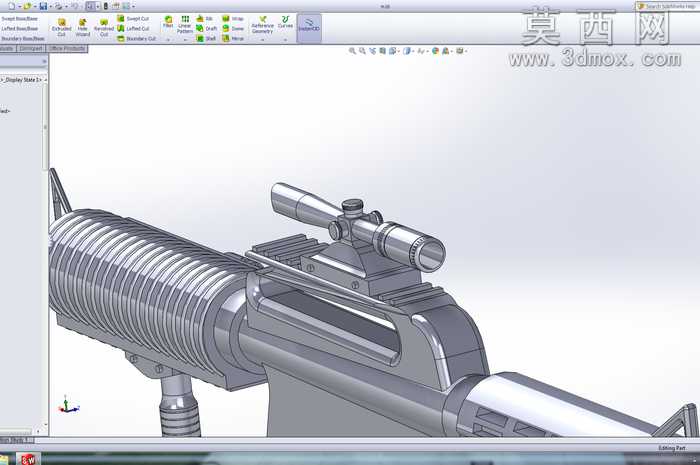The height and width of the screenshot is (465, 700).
Task: Switch to the DimXpert tab
Action: click(x=31, y=48)
